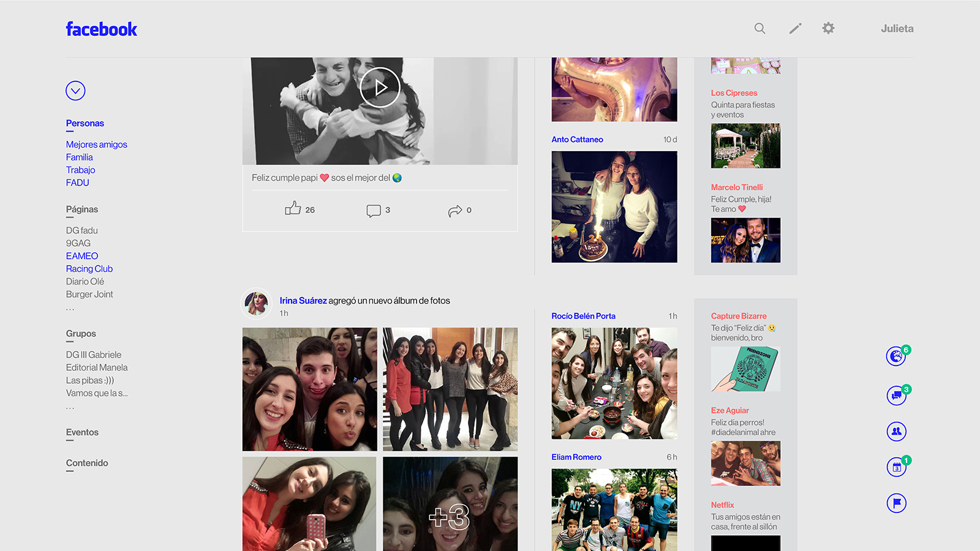Click the thumbs-up like icon
The width and height of the screenshot is (980, 551).
[293, 209]
